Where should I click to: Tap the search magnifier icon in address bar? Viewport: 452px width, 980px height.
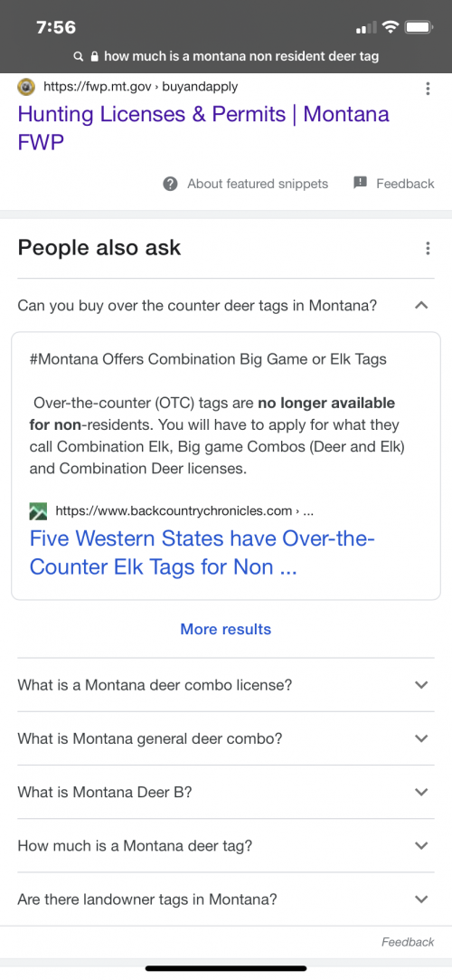78,57
